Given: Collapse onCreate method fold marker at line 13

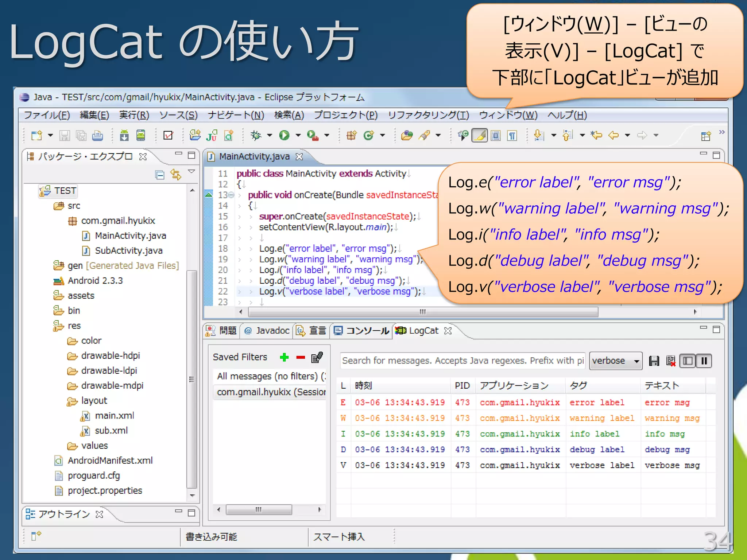Looking at the screenshot, I should 231,195.
